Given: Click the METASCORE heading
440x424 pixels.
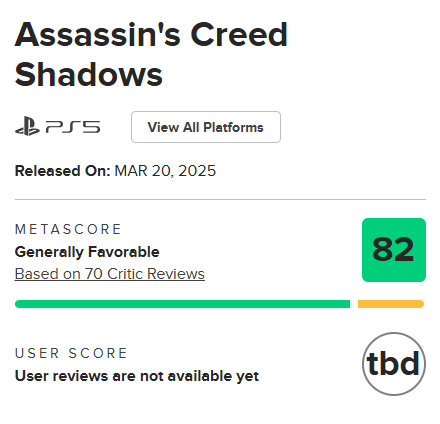Looking at the screenshot, I should (x=68, y=229).
